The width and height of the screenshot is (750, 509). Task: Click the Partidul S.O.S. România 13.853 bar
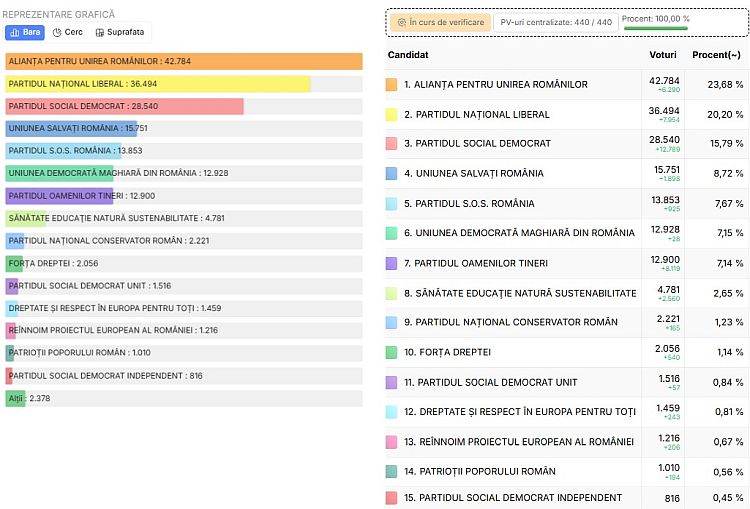tap(63, 151)
